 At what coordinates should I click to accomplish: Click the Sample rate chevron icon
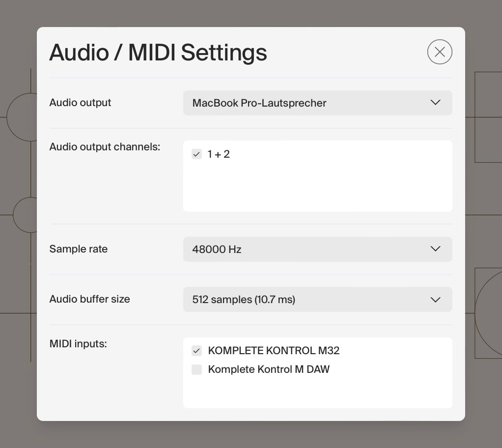tap(435, 249)
